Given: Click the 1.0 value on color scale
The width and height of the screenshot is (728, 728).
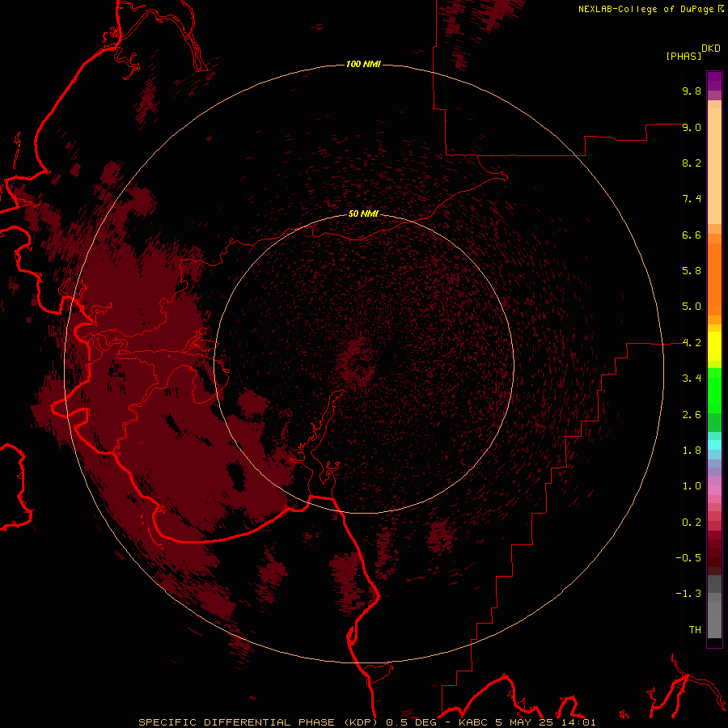Looking at the screenshot, I should pyautogui.click(x=692, y=486).
